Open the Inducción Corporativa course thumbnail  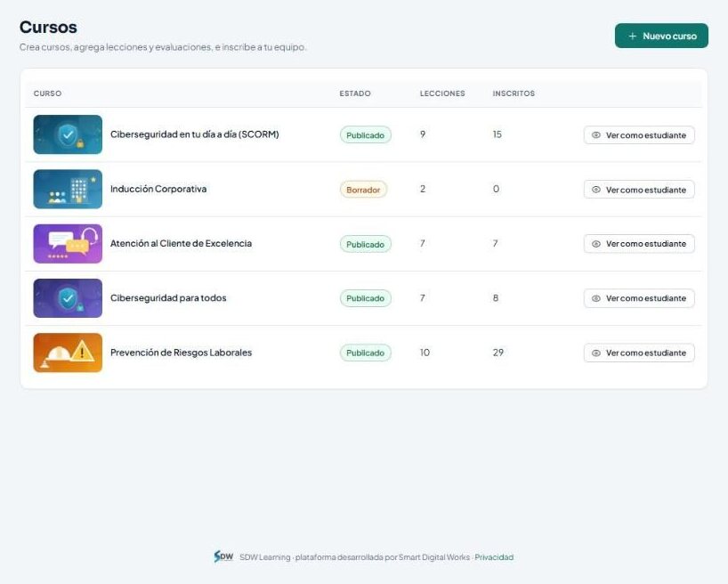(x=68, y=189)
